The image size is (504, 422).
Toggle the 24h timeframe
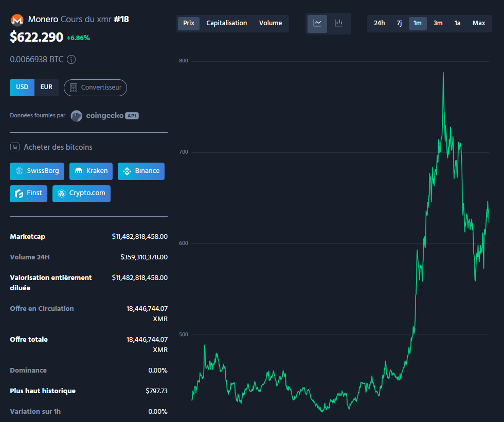(x=379, y=23)
